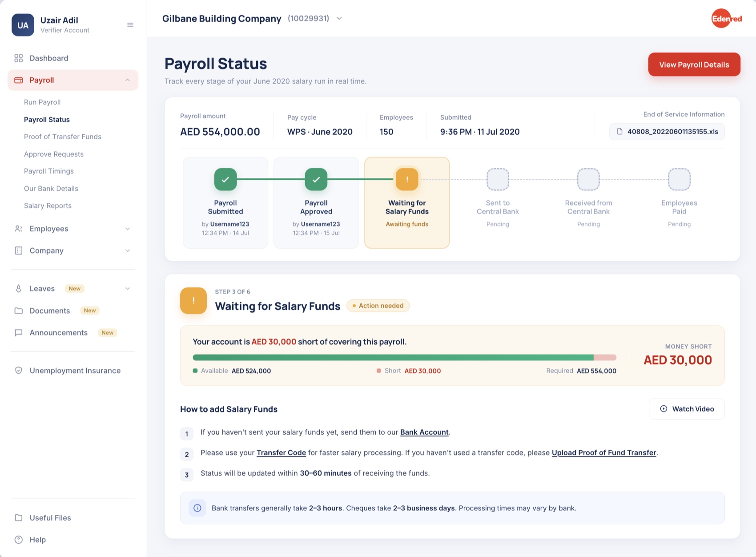The width and height of the screenshot is (756, 557).
Task: Open Run Payroll submenu item
Action: tap(42, 102)
